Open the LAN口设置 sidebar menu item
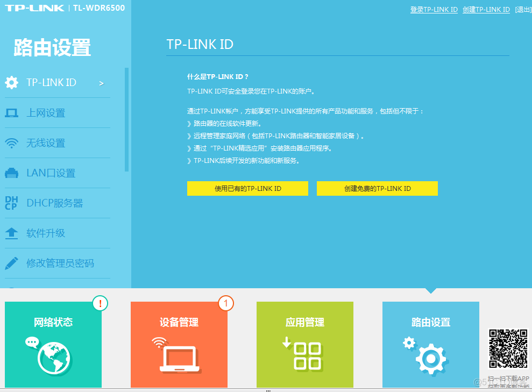Image resolution: width=532 pixels, height=392 pixels. pyautogui.click(x=58, y=173)
